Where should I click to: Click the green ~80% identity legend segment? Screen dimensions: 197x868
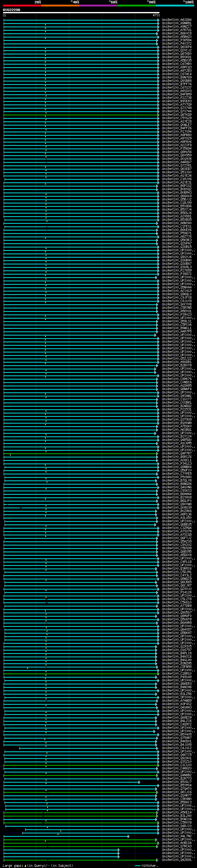tap(137, 6)
